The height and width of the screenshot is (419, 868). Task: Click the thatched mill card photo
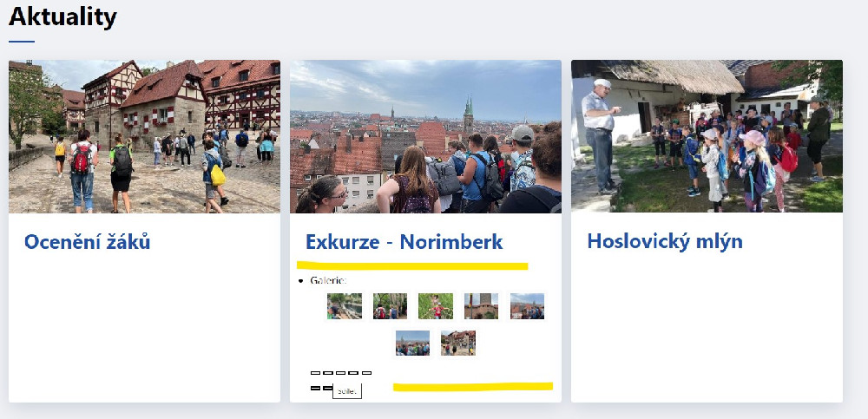click(707, 136)
